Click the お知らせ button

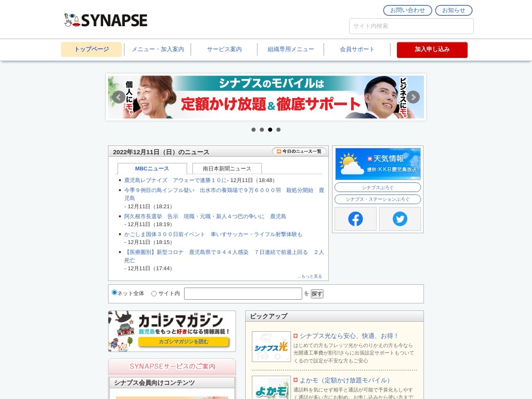(x=454, y=10)
